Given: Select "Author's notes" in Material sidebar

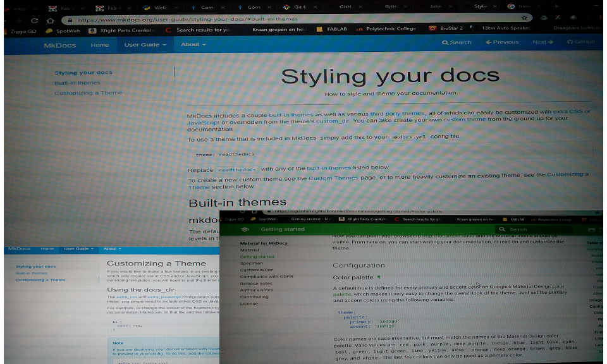Looking at the screenshot, I should [x=256, y=290].
